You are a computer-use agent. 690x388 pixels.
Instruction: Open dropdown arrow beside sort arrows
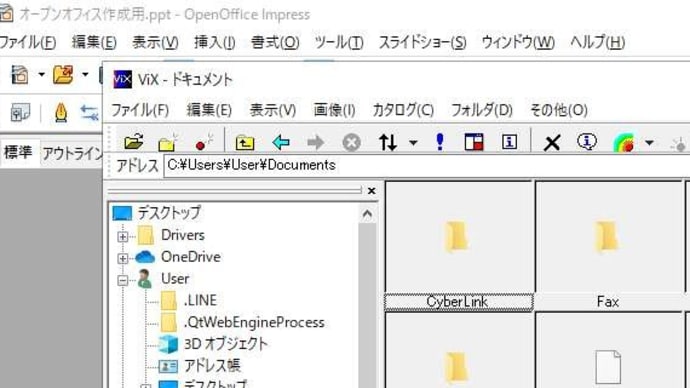tap(413, 143)
